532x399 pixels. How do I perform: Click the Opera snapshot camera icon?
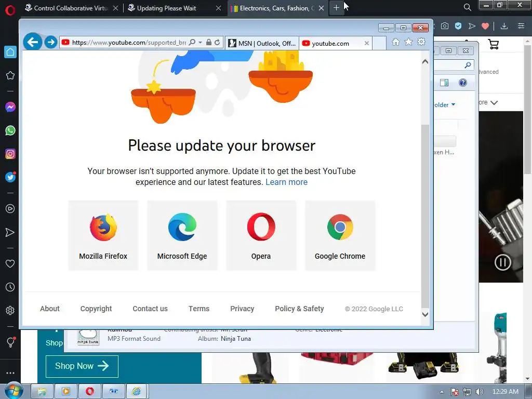point(445,26)
